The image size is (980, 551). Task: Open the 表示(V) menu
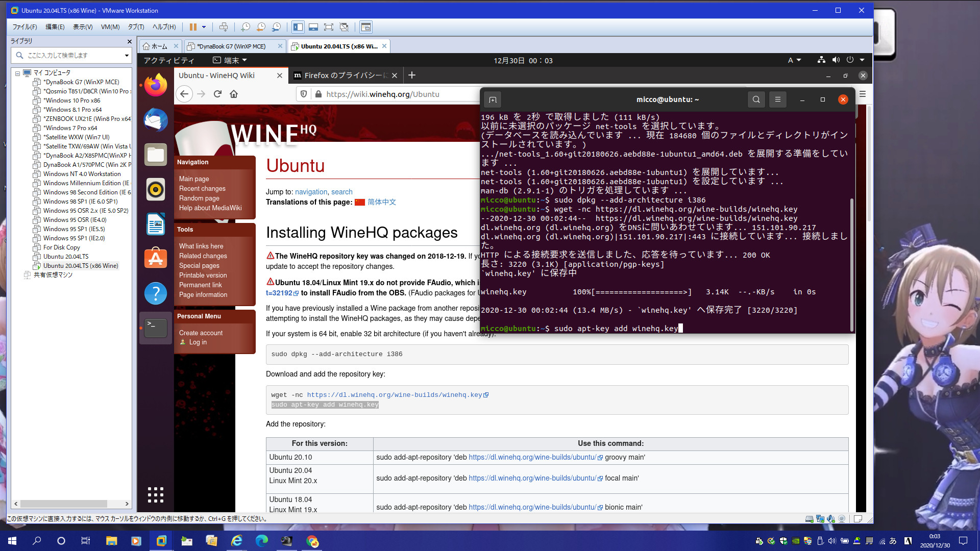click(83, 27)
